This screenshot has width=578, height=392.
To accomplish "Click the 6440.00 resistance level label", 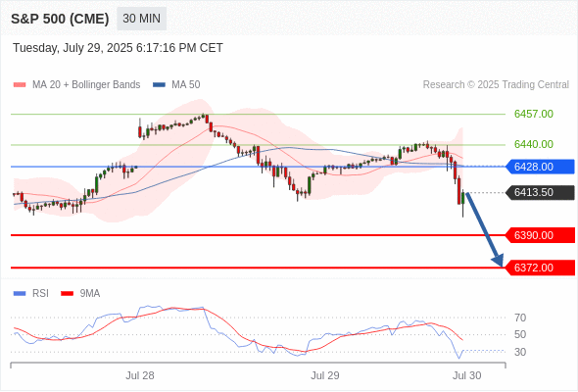I will (533, 144).
